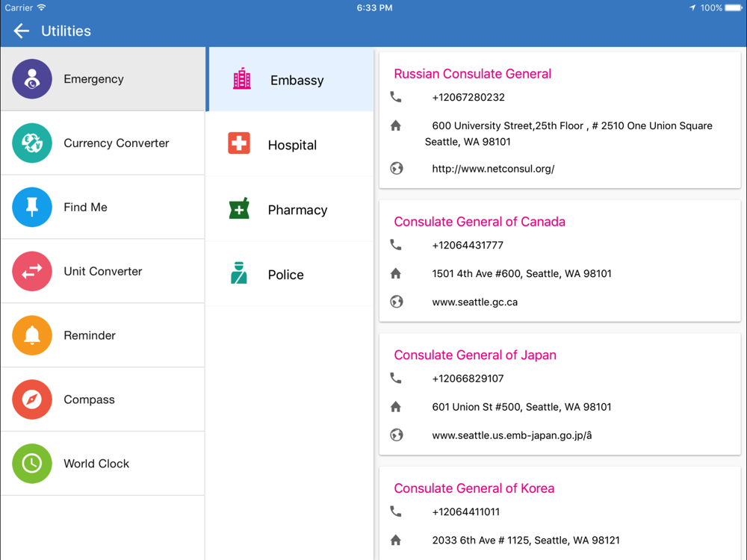Tap the Consulate General of Canada title

pyautogui.click(x=480, y=222)
